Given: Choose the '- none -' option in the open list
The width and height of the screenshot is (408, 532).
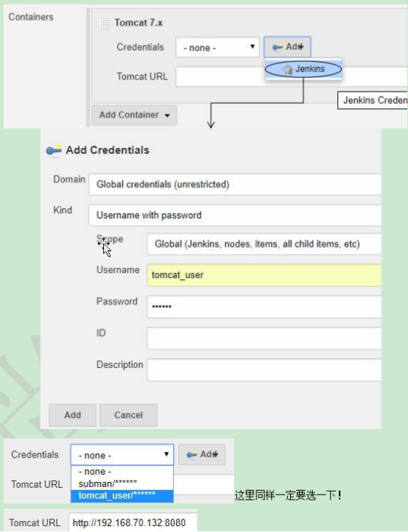Looking at the screenshot, I should [x=122, y=472].
